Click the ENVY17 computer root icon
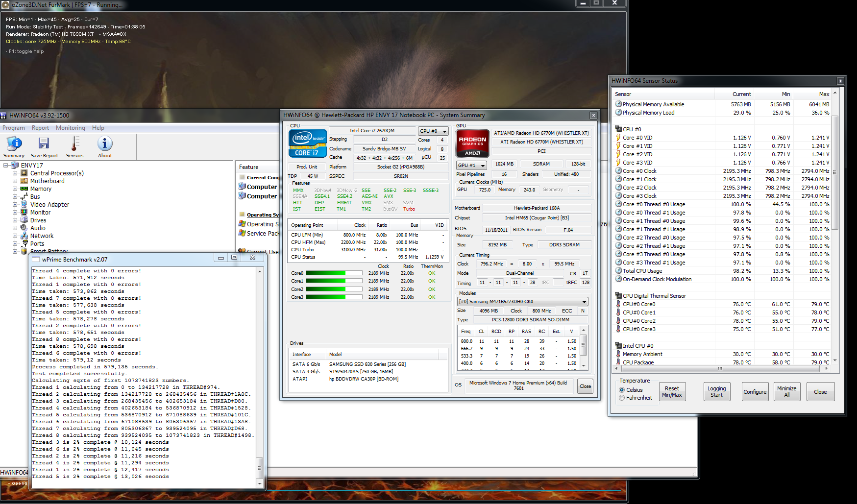The width and height of the screenshot is (857, 504). point(15,165)
